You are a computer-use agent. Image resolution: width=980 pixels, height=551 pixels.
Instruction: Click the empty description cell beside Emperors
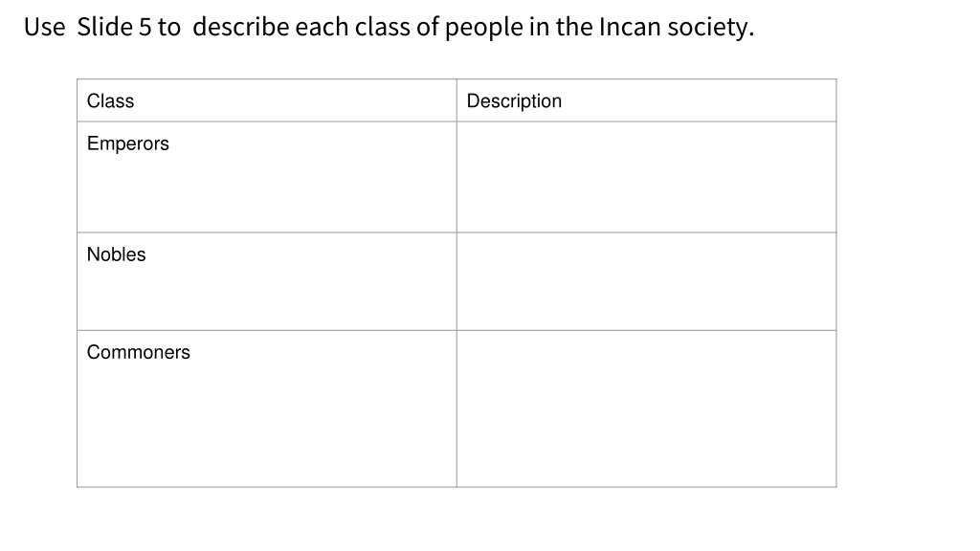click(x=646, y=177)
